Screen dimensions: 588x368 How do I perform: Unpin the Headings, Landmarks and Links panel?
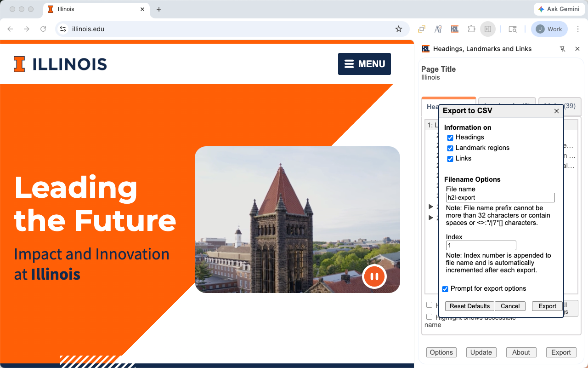click(x=562, y=49)
